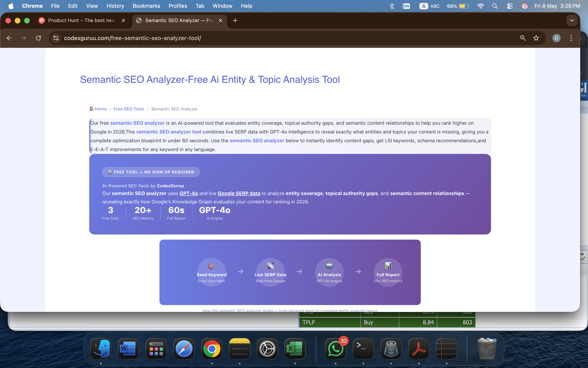This screenshot has width=588, height=368.
Task: Click the Wi-Fi status icon
Action: tap(480, 6)
